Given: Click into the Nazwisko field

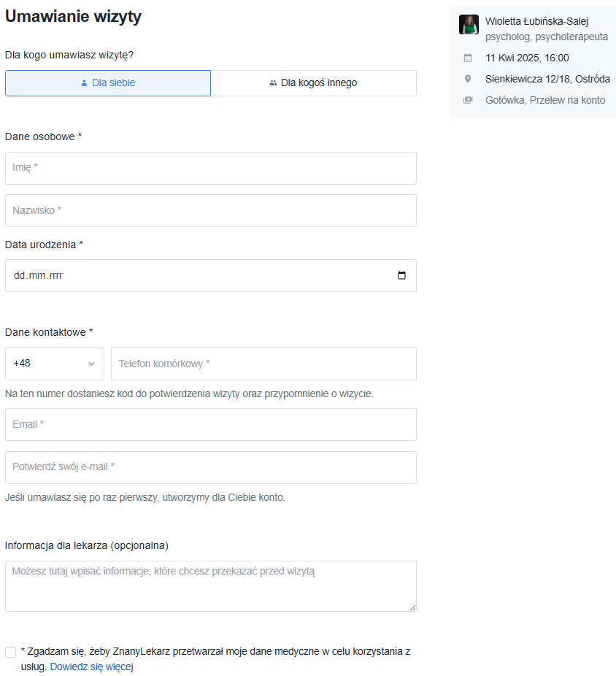Looking at the screenshot, I should [211, 210].
